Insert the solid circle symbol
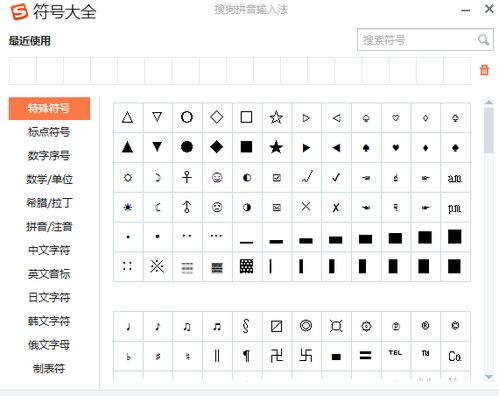Image resolution: width=499 pixels, height=396 pixels. click(187, 147)
